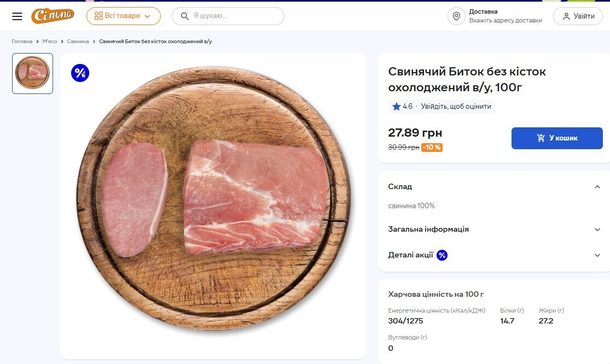Click the delivery location pin icon
The height and width of the screenshot is (364, 610).
coord(456,16)
